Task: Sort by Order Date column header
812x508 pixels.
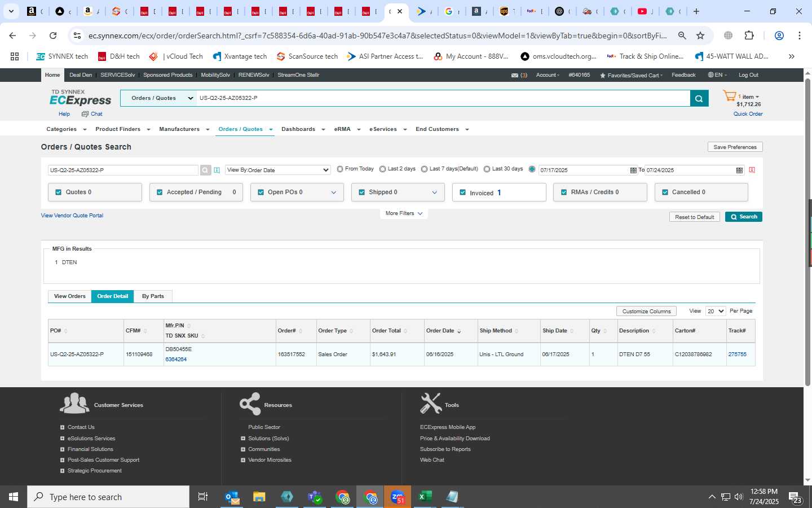Action: pos(443,331)
